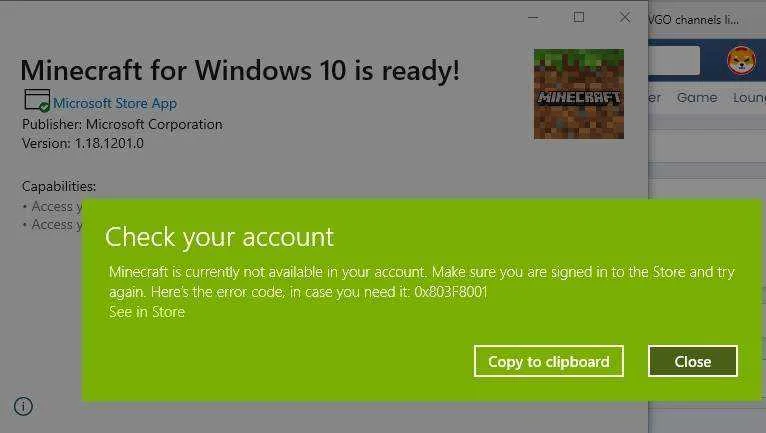Click the Publisher: Microsoft Corporation text
This screenshot has height=433, width=766.
click(x=122, y=124)
